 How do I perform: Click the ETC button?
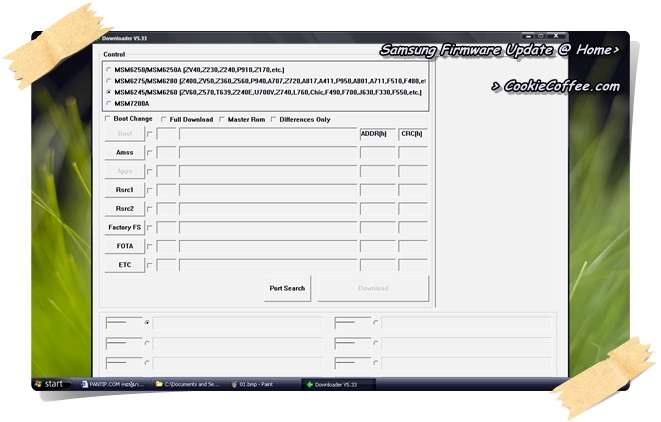pos(124,265)
